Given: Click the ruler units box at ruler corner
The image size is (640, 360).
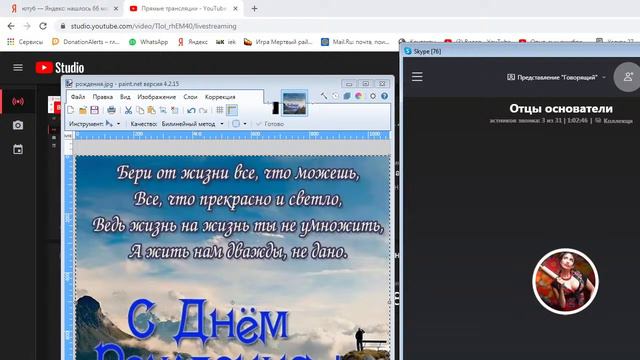Looking at the screenshot, I should coord(69,135).
